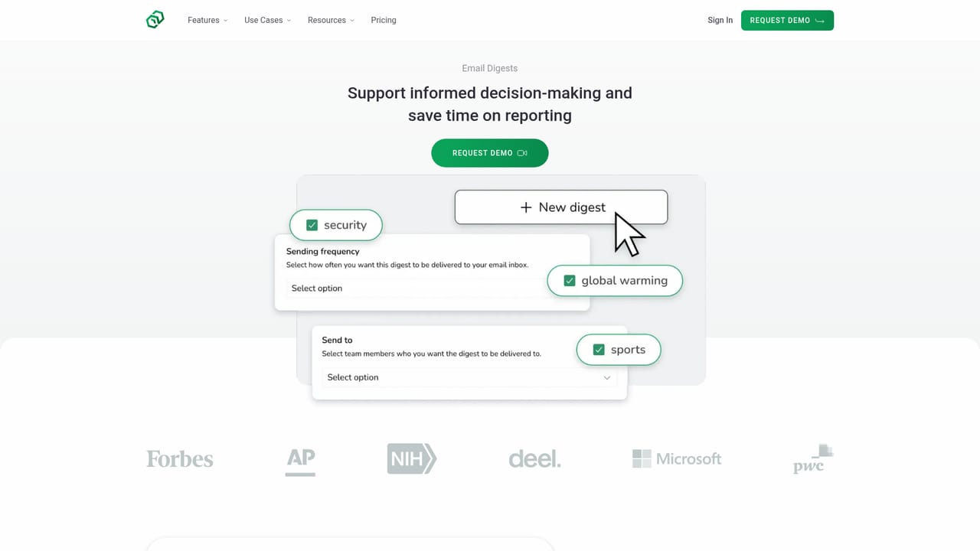Click the hero Request Demo button

coord(490,153)
